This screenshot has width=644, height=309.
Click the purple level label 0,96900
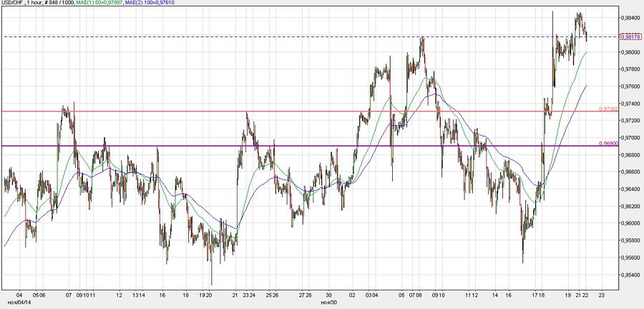point(609,144)
